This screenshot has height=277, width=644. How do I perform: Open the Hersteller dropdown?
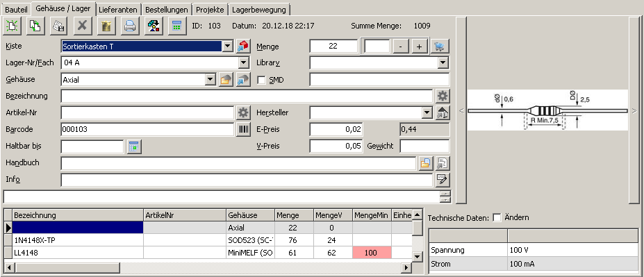click(x=427, y=112)
